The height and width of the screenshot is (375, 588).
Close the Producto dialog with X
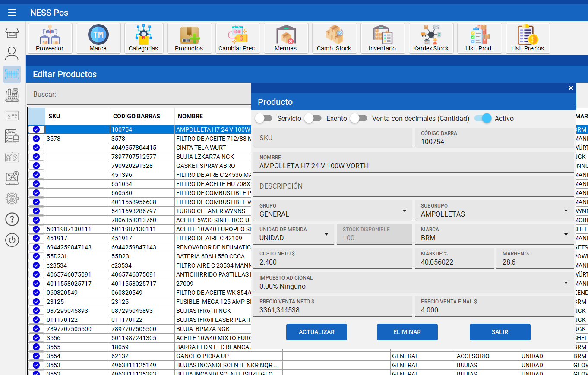[x=571, y=88]
